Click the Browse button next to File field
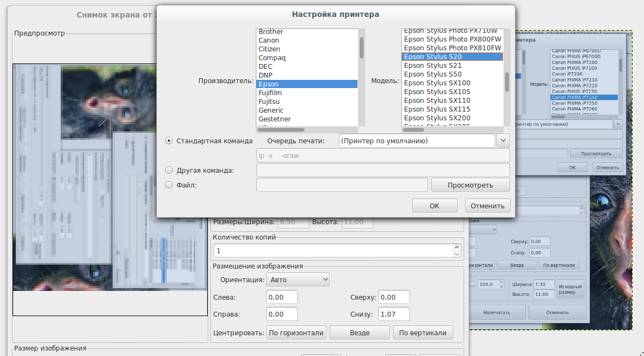The width and height of the screenshot is (644, 356). tap(470, 185)
